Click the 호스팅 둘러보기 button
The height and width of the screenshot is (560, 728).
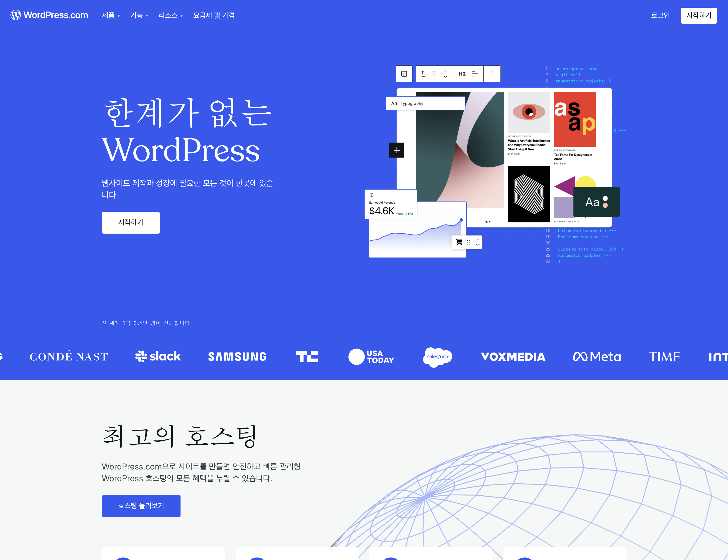point(141,505)
